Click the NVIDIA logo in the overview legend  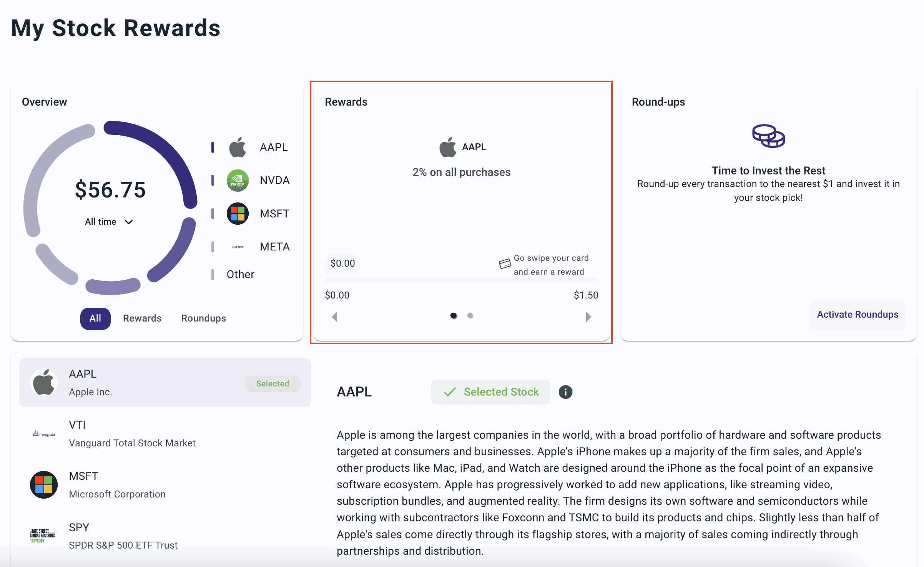pyautogui.click(x=238, y=181)
